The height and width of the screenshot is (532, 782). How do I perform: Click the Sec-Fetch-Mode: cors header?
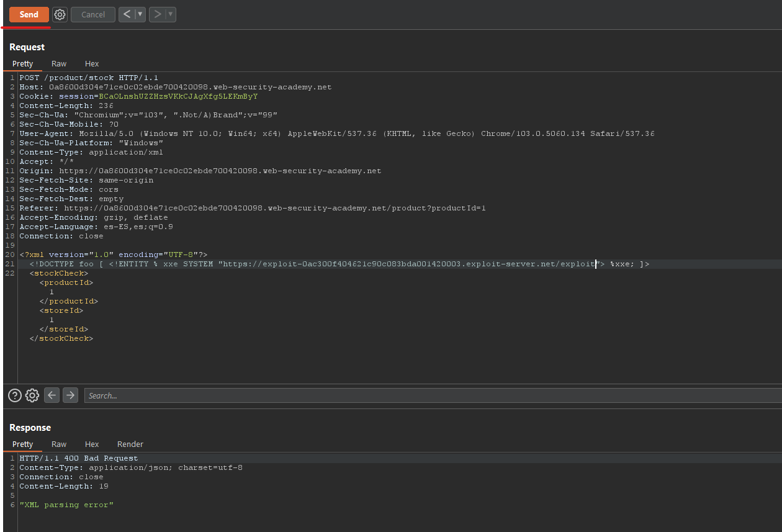69,189
